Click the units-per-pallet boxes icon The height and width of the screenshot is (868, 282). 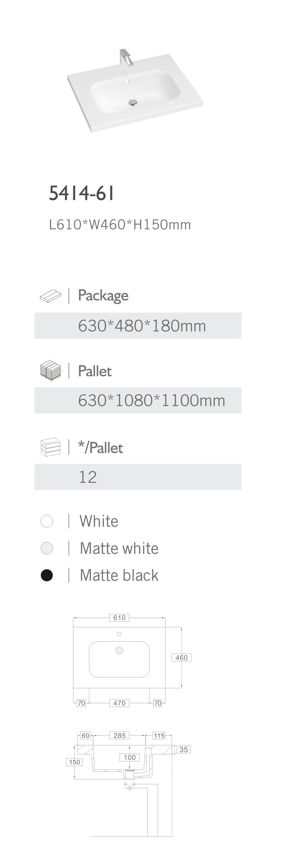(x=50, y=448)
